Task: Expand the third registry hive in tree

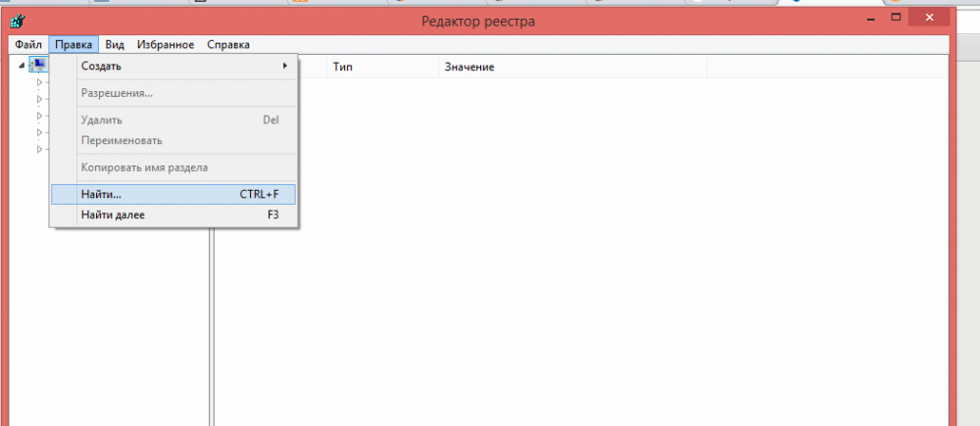Action: (40, 116)
